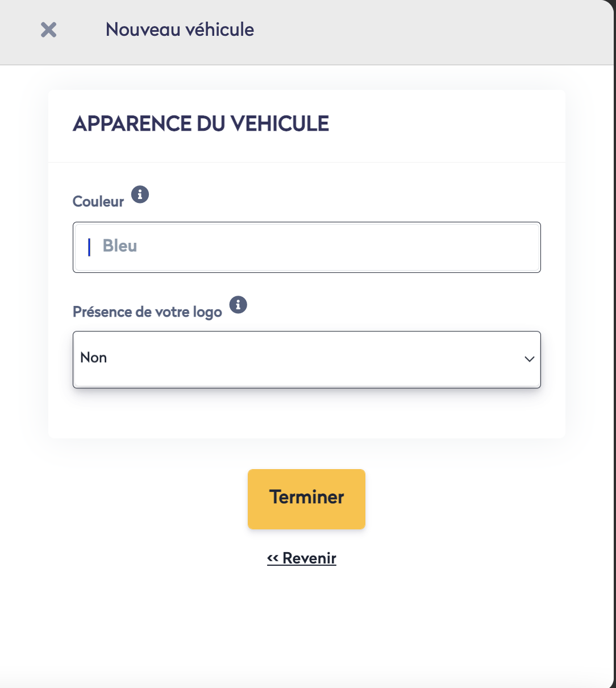616x688 pixels.
Task: Click the Couleur field label
Action: [98, 202]
